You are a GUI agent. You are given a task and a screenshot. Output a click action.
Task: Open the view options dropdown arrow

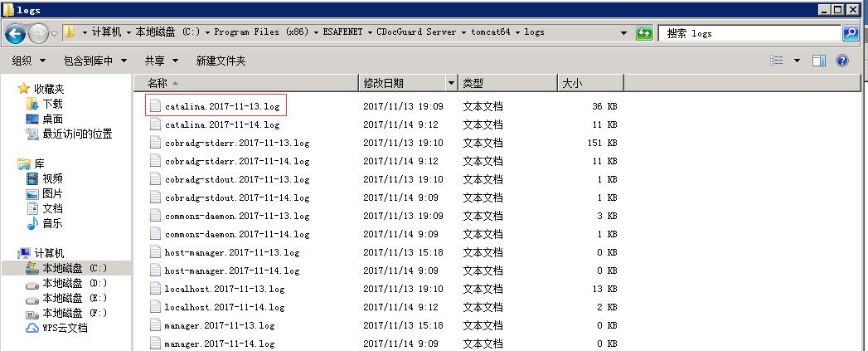(x=797, y=61)
